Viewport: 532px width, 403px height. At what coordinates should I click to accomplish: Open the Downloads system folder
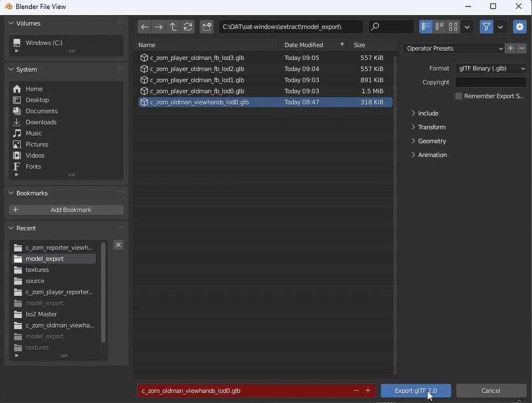pos(41,122)
